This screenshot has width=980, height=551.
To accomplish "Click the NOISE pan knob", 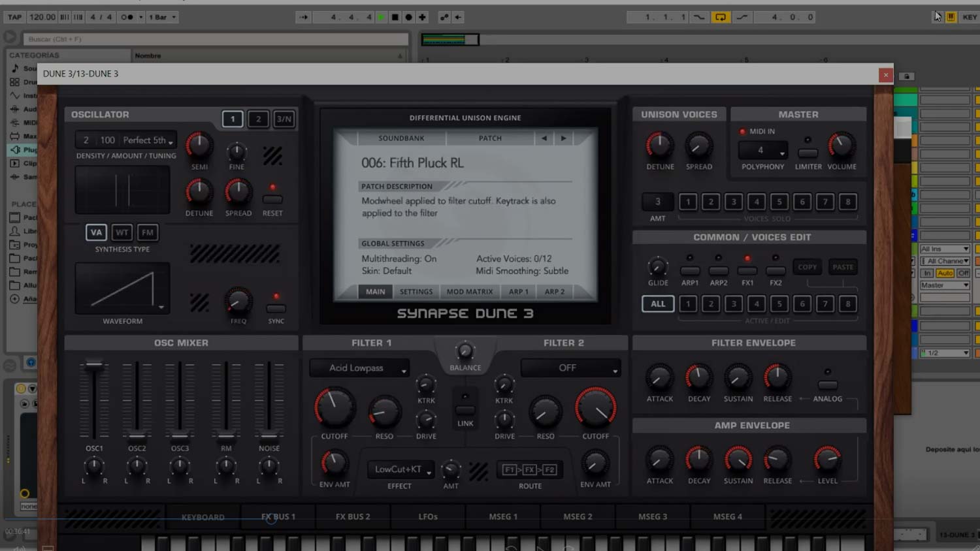I will (x=269, y=466).
